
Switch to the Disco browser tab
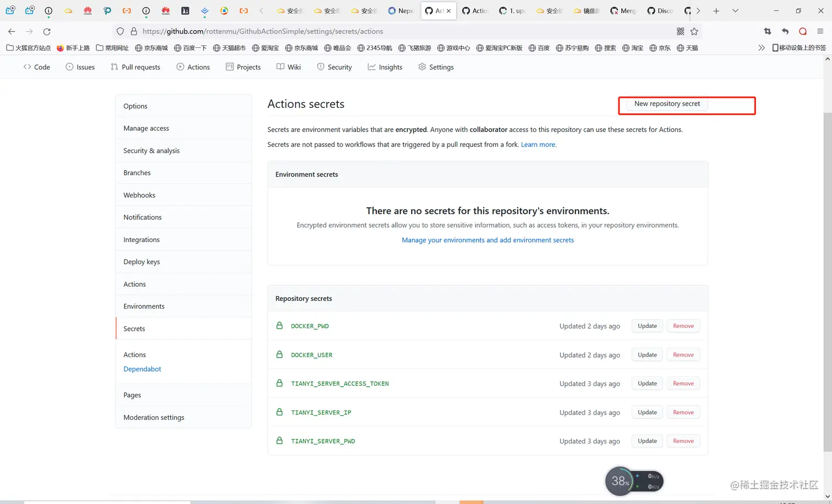click(x=660, y=10)
